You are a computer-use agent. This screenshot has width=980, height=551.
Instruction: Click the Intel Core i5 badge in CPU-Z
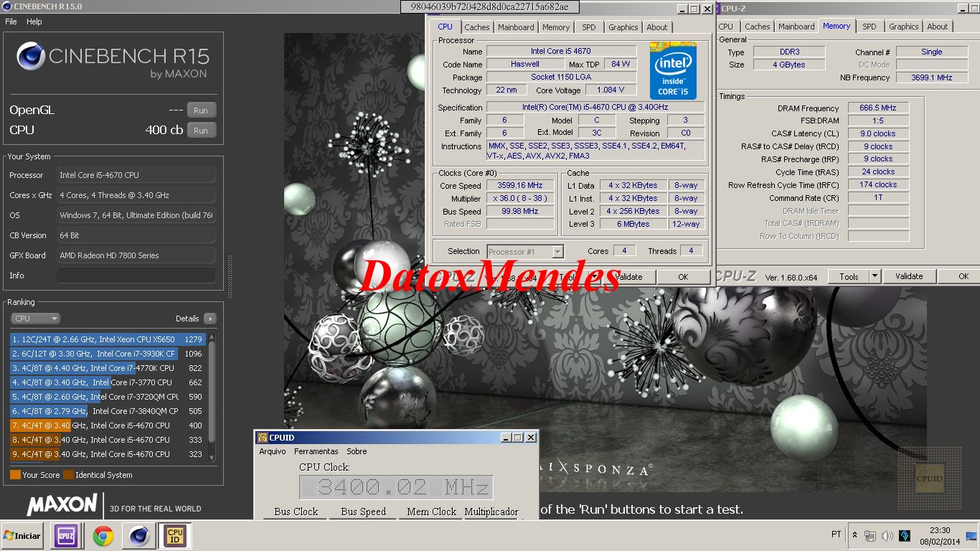click(673, 71)
